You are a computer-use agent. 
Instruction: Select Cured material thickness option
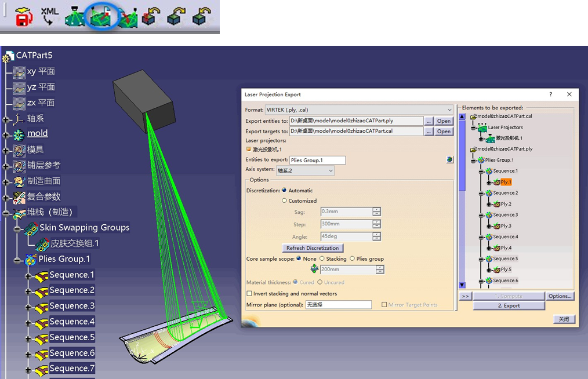pos(296,282)
